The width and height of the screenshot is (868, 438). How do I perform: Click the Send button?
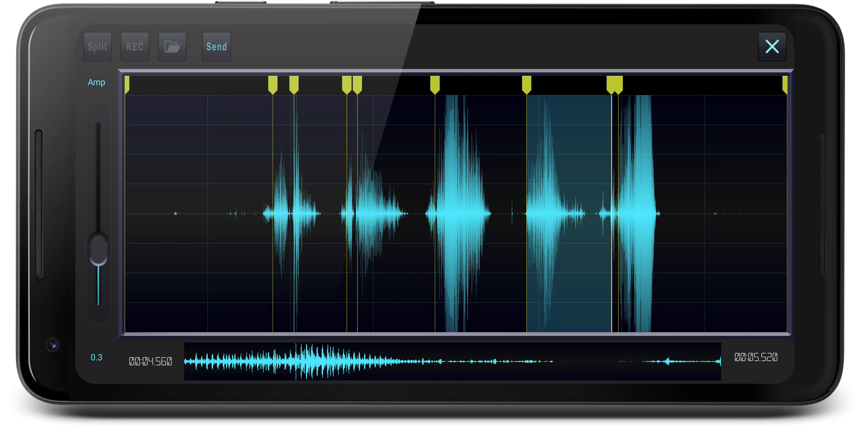click(x=216, y=46)
